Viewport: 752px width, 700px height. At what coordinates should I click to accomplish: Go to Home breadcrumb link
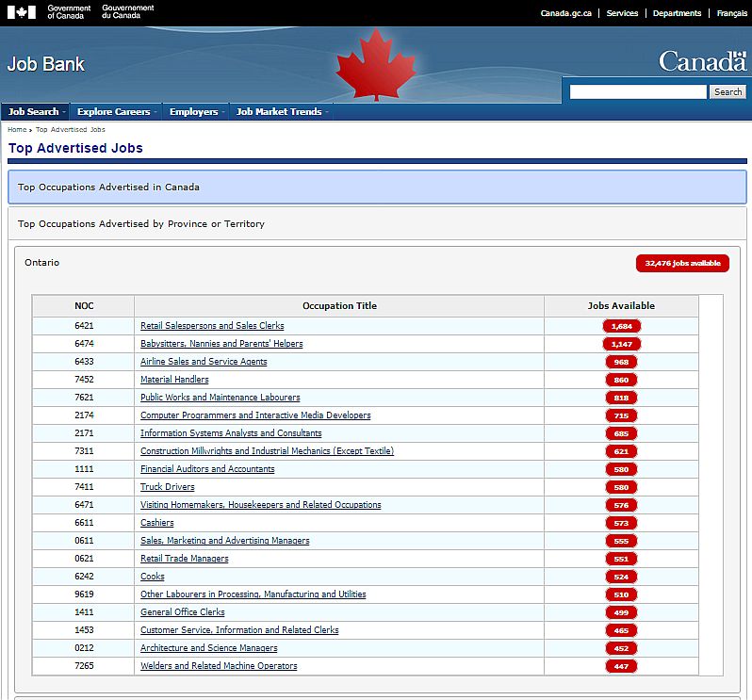pos(17,129)
